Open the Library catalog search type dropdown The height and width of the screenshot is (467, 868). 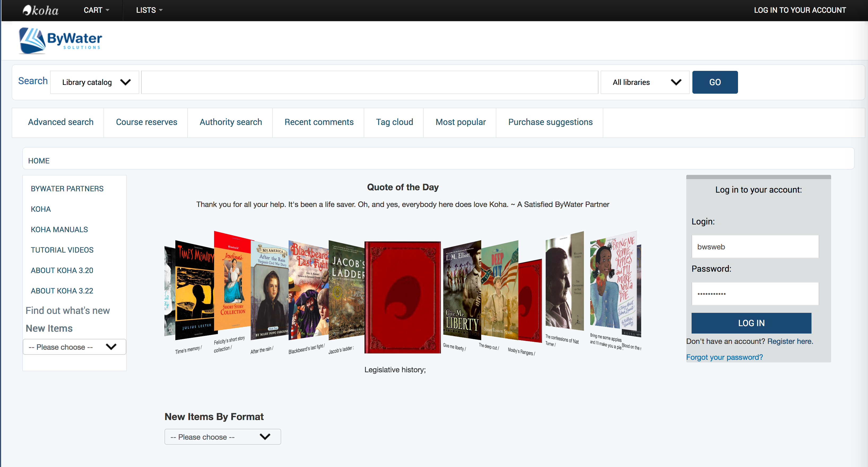pos(95,82)
